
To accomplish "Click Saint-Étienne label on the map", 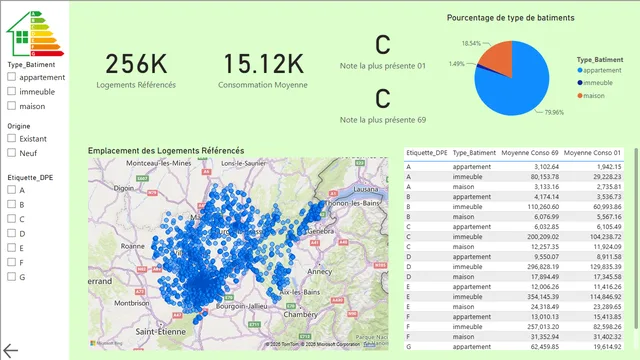I will click(x=160, y=331).
